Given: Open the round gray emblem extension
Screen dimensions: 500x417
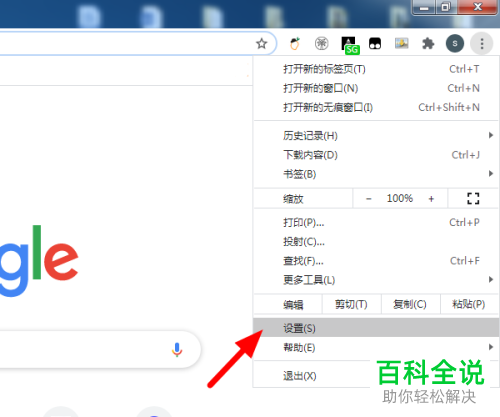Looking at the screenshot, I should pos(321,44).
